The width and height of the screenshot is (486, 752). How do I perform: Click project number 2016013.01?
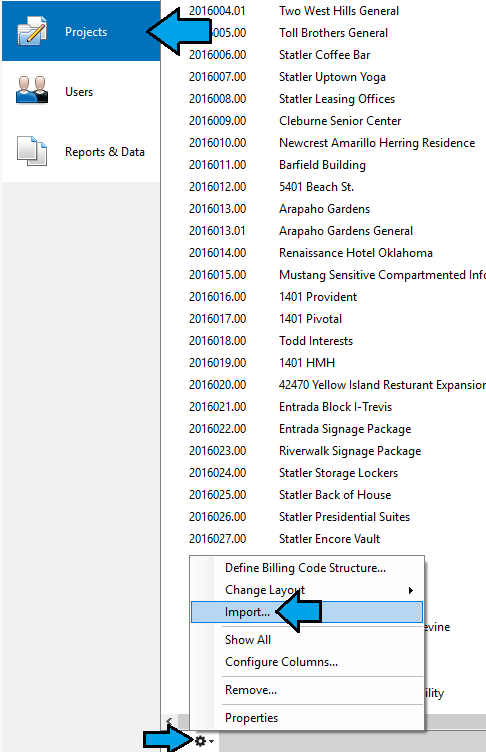click(x=217, y=231)
